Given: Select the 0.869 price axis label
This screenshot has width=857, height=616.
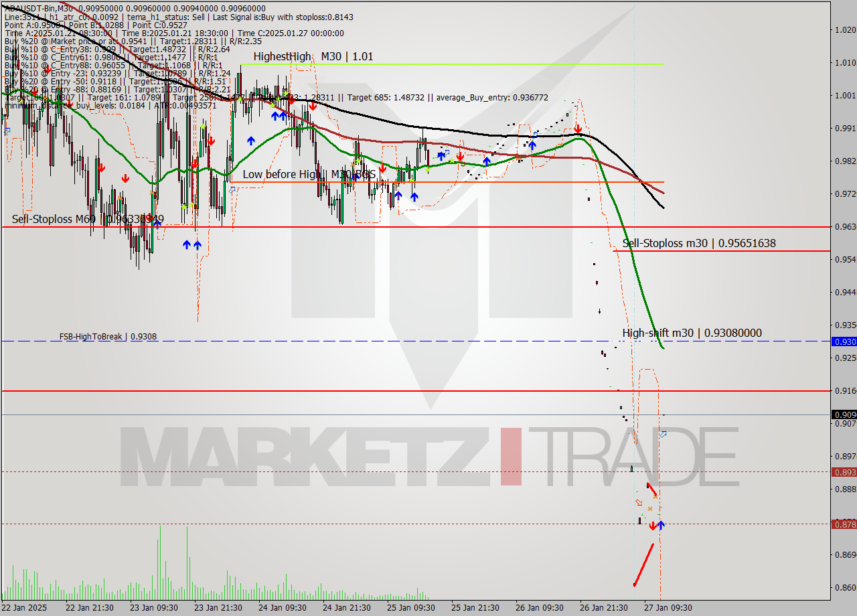Looking at the screenshot, I should point(846,555).
